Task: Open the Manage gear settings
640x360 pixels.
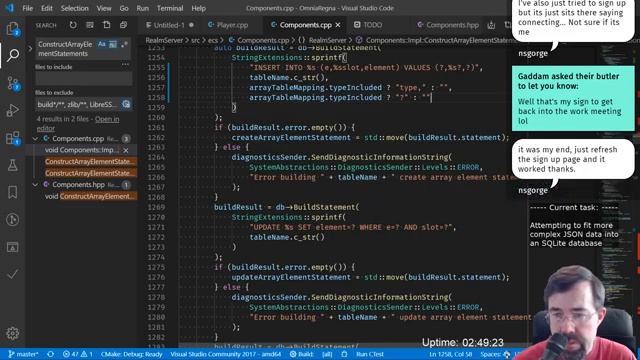Action: [13, 333]
